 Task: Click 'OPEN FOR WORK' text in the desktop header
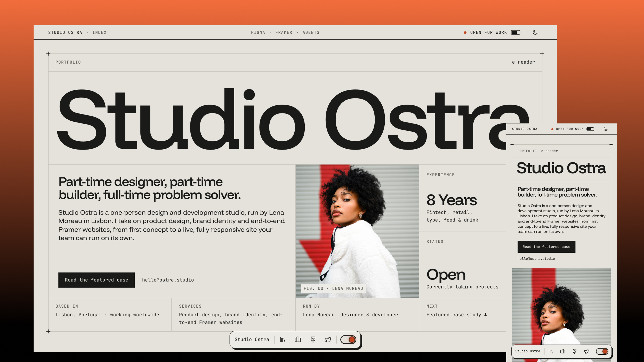click(x=489, y=32)
